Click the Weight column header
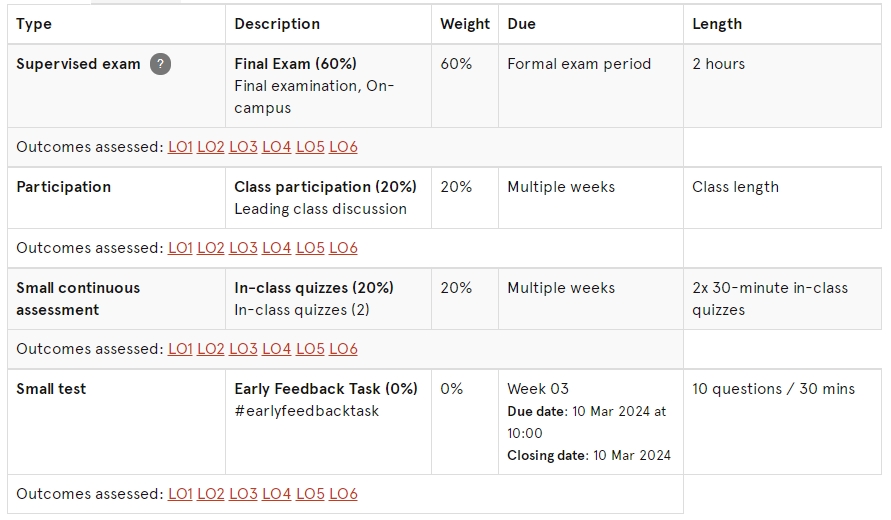 point(465,24)
